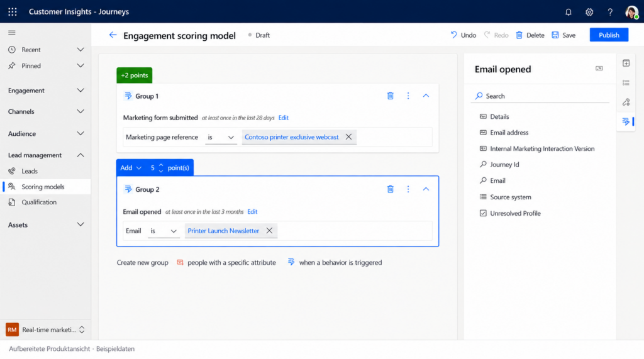Open Leads in the sidebar
The image size is (644, 359).
(x=45, y=171)
